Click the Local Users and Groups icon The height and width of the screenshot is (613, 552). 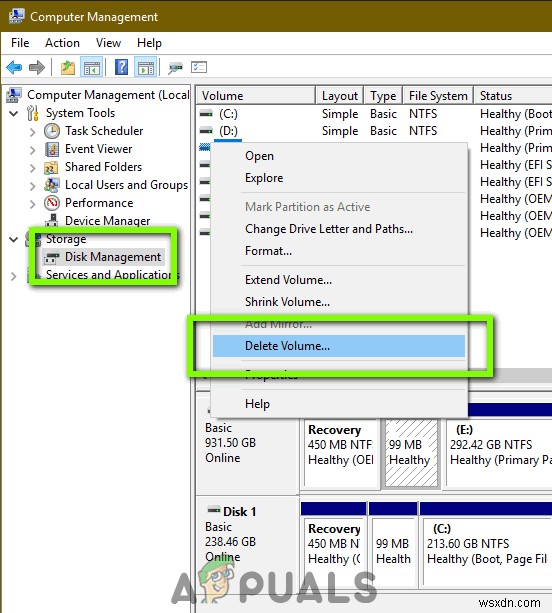[x=52, y=185]
